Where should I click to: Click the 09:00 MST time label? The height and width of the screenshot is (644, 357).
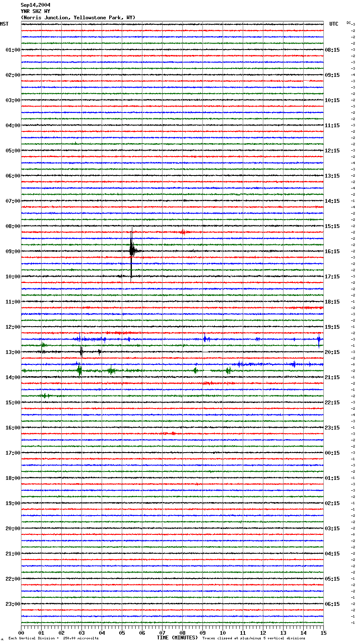13,251
